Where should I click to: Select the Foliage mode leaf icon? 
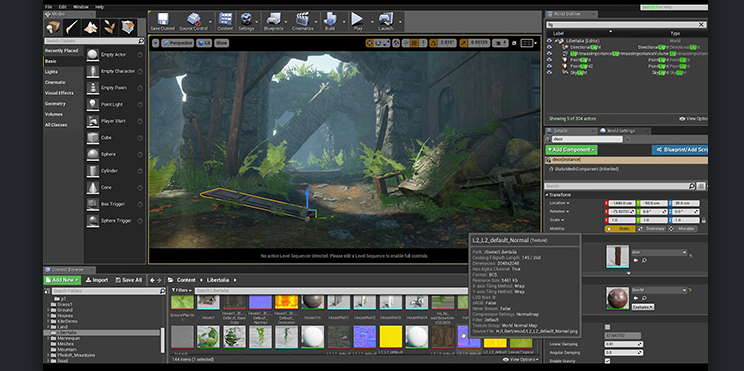pyautogui.click(x=109, y=28)
